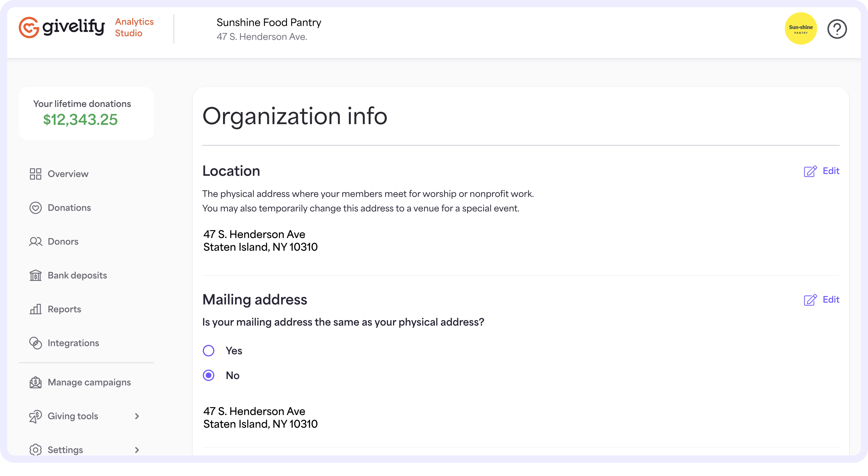Click the Sunshine Pantry account avatar
This screenshot has width=868, height=476.
[801, 28]
